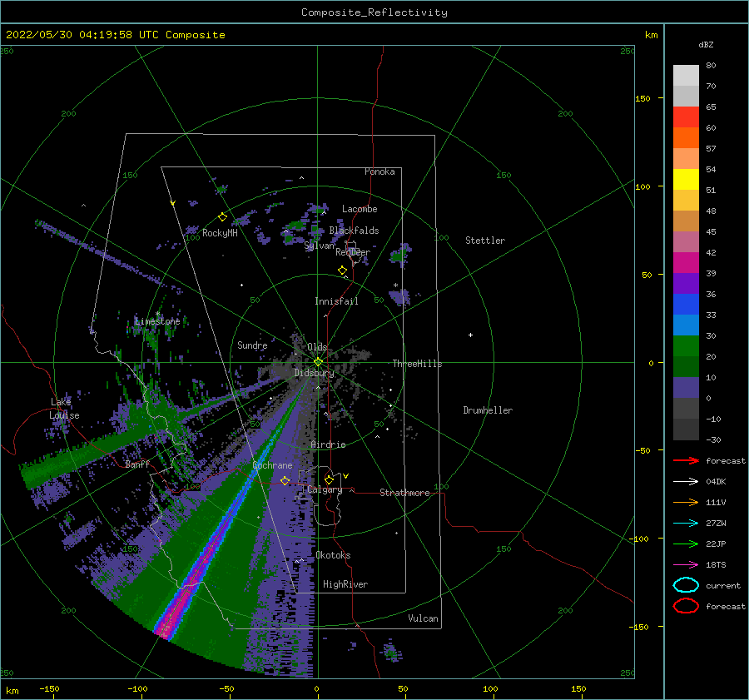Click the Didsbury label
The width and height of the screenshot is (749, 700).
tap(314, 373)
